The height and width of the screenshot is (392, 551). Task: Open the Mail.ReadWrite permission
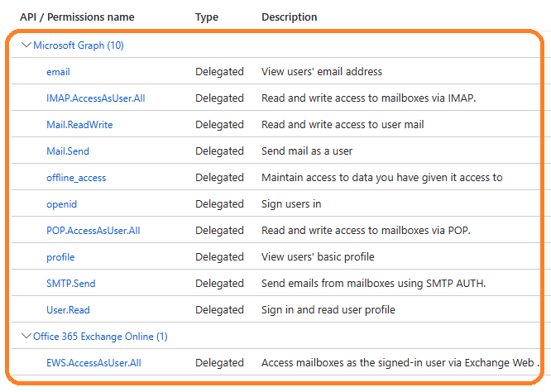coord(79,125)
